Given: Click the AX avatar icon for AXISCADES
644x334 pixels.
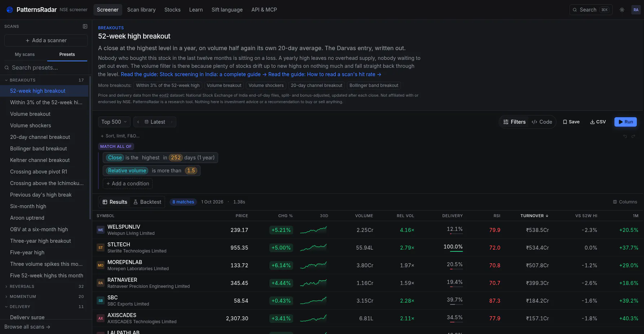Looking at the screenshot, I should 101,318.
